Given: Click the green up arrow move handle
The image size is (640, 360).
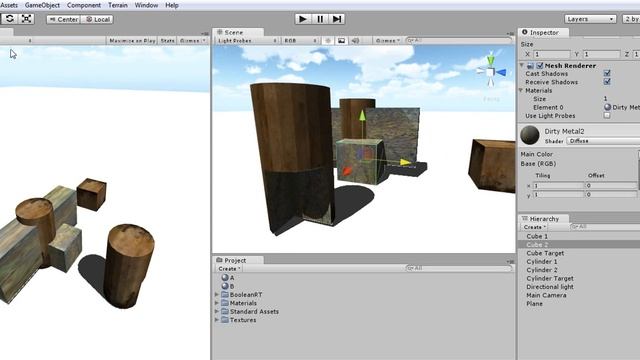Looking at the screenshot, I should (x=362, y=116).
